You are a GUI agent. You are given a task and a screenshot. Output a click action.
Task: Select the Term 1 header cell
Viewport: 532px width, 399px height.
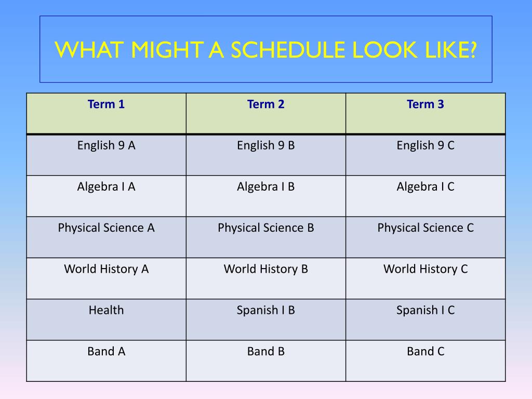click(x=106, y=113)
